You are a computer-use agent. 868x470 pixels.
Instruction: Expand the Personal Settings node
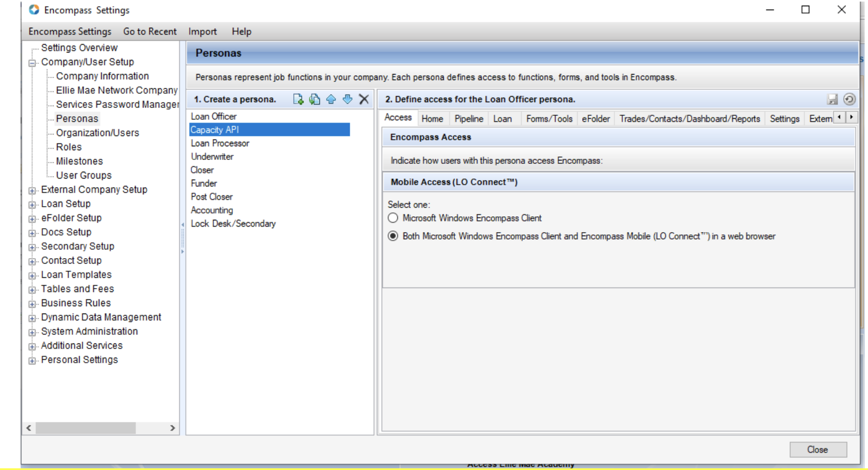pos(32,360)
